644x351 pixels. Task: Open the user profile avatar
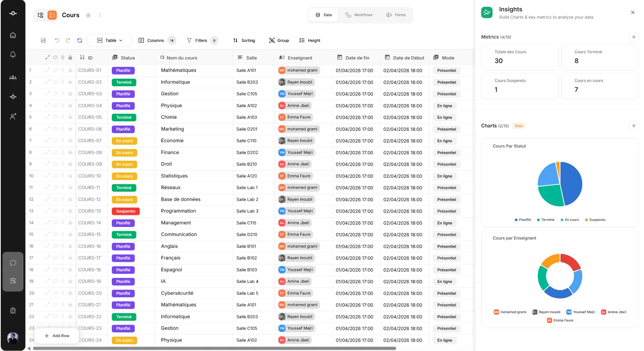coord(13,338)
